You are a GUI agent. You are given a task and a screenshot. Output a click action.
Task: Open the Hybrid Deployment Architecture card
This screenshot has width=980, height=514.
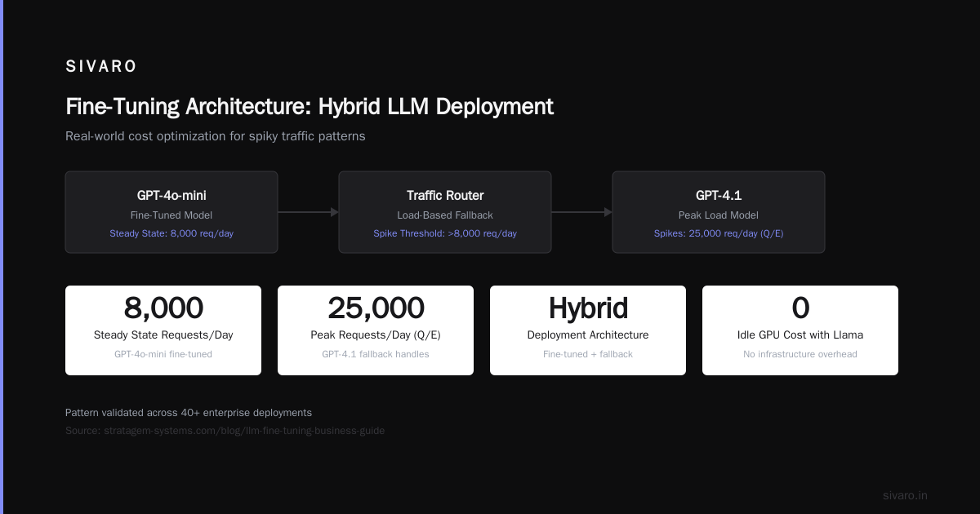[x=588, y=330]
